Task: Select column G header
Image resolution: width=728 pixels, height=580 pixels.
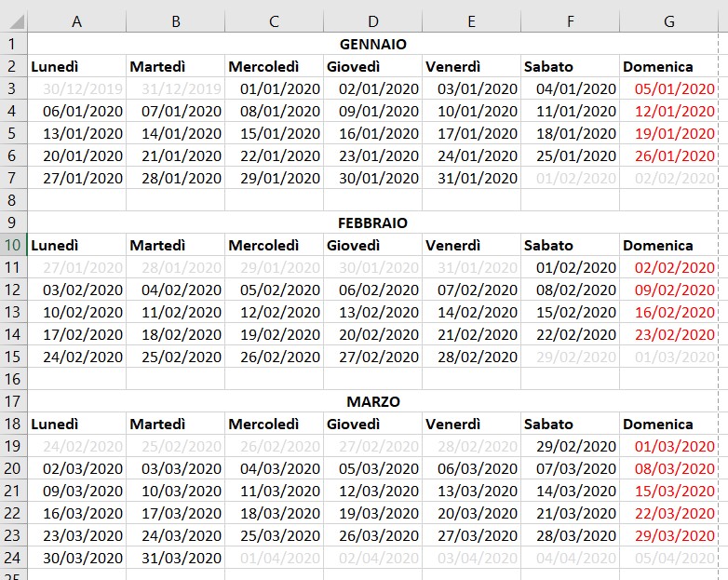Action: 668,21
